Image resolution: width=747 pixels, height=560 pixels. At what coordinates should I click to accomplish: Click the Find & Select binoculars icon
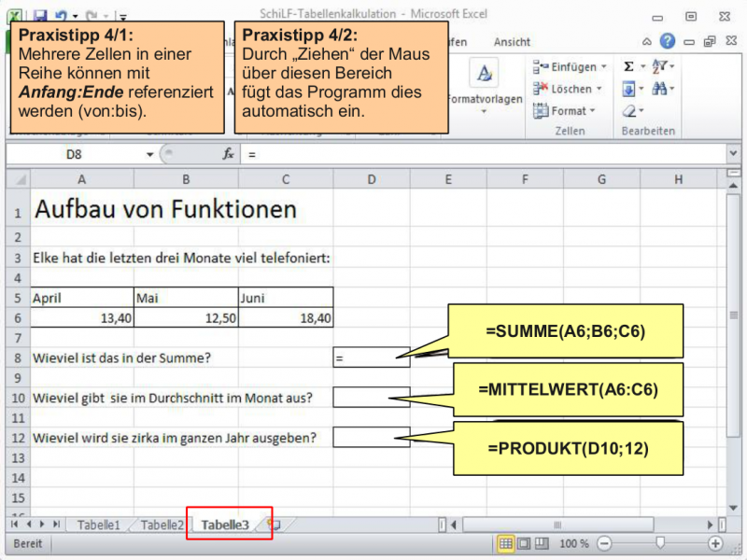(x=660, y=87)
